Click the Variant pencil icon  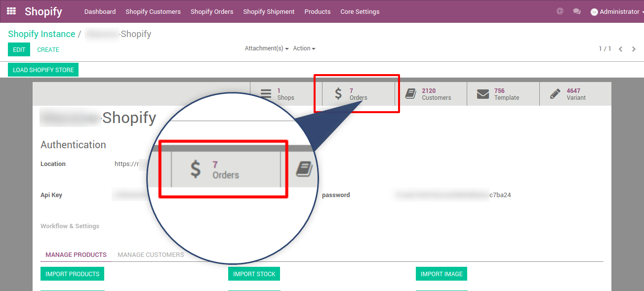tap(555, 94)
